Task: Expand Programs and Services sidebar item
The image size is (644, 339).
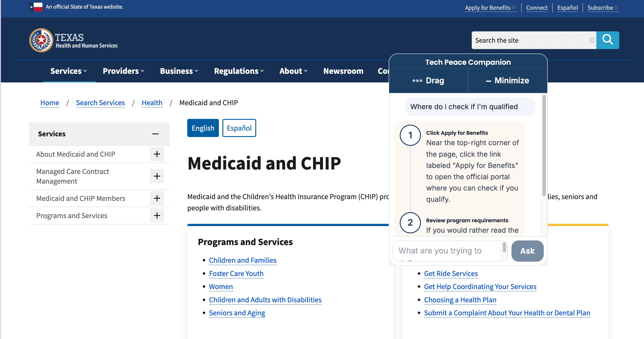Action: click(x=157, y=215)
